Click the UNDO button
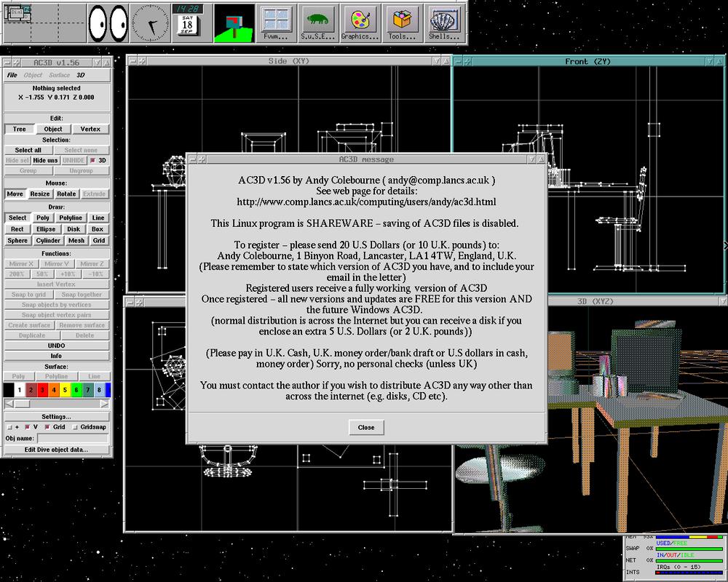 click(x=57, y=346)
